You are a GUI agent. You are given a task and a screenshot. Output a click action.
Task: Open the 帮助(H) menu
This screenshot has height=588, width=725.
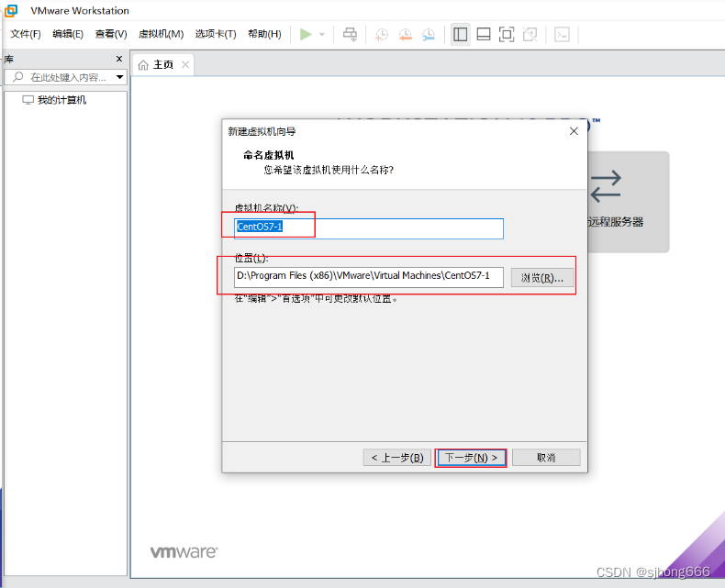[x=264, y=34]
